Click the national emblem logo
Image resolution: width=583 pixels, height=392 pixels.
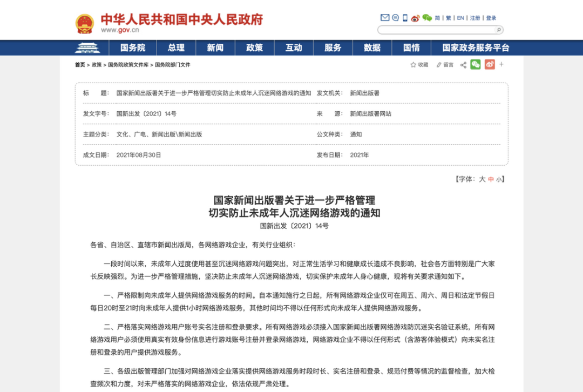click(85, 23)
